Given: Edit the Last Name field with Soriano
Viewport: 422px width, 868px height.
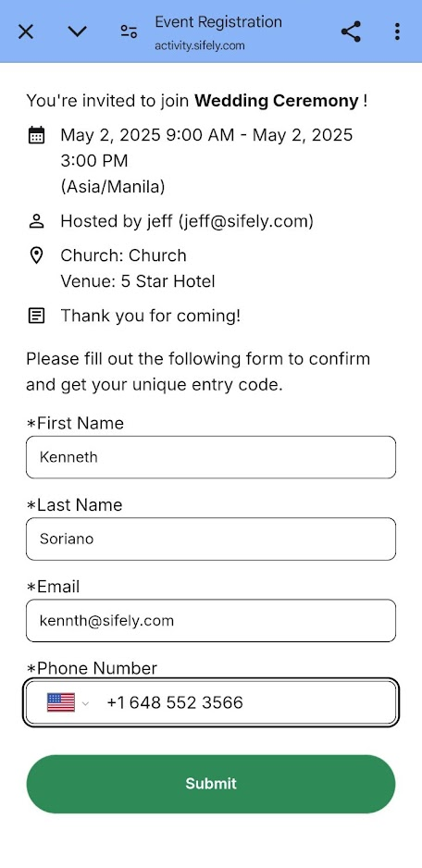Looking at the screenshot, I should point(211,539).
